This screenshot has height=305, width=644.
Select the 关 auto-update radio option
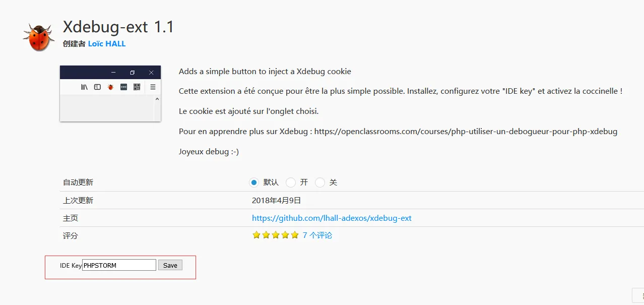(320, 182)
